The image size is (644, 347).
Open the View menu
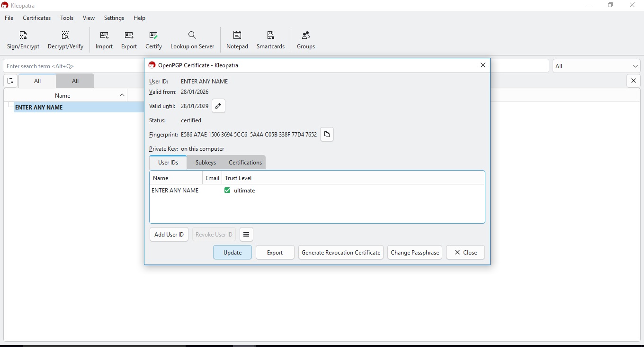[89, 18]
